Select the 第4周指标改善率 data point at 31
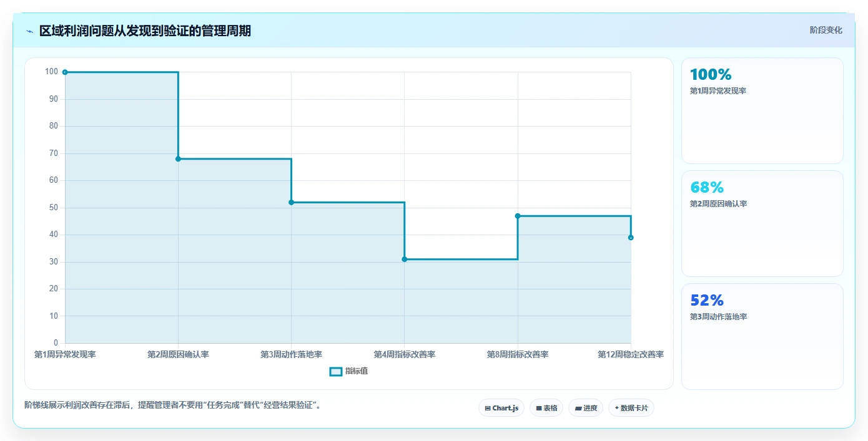The image size is (868, 441). (405, 259)
